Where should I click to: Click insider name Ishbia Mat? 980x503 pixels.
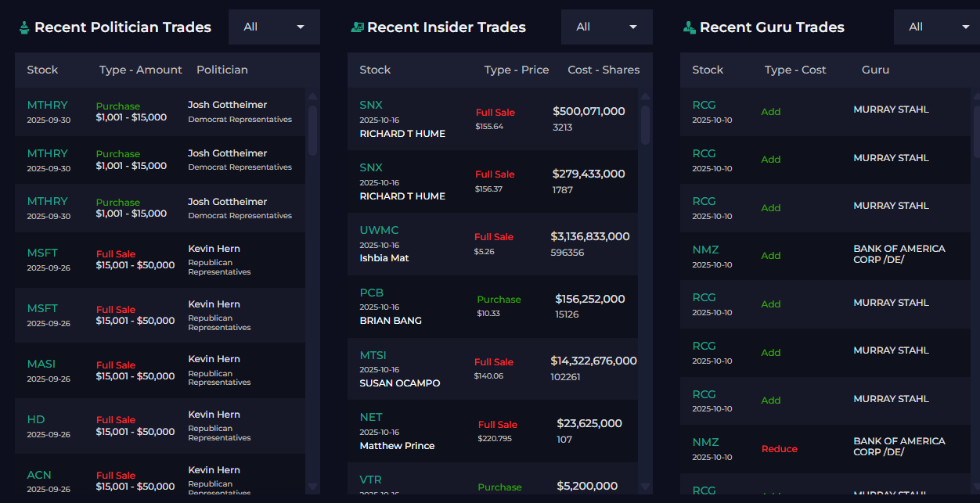tap(384, 258)
